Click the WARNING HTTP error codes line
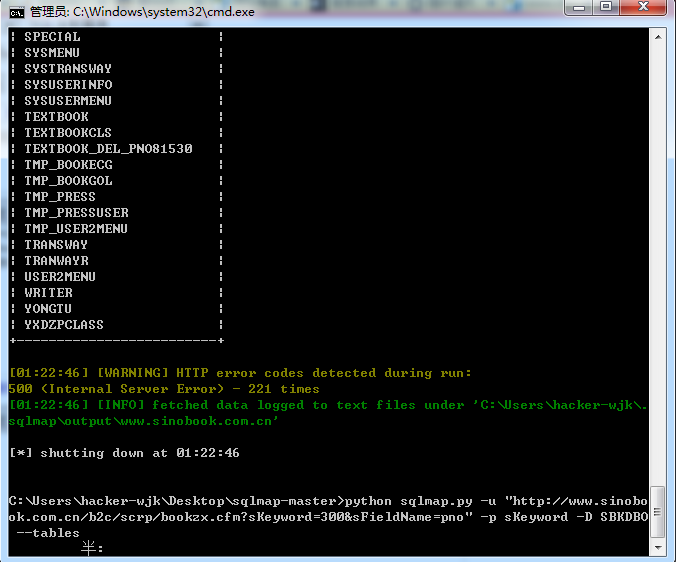This screenshot has height=562, width=676. 240,372
